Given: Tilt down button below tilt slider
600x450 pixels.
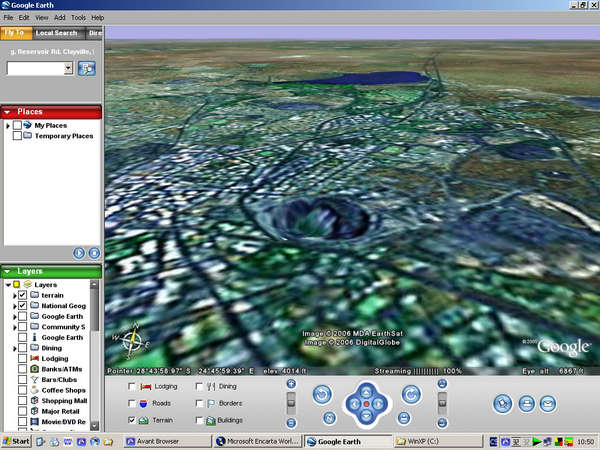Looking at the screenshot, I should point(442,423).
